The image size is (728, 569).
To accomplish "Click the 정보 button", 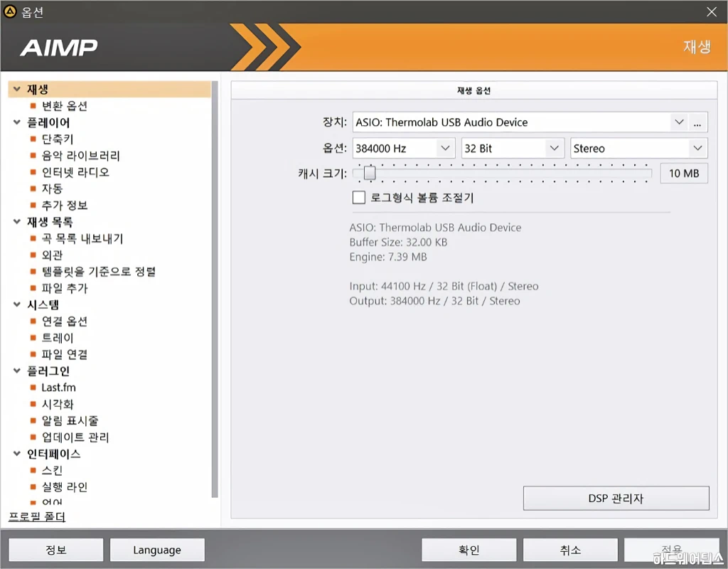I will 55,550.
